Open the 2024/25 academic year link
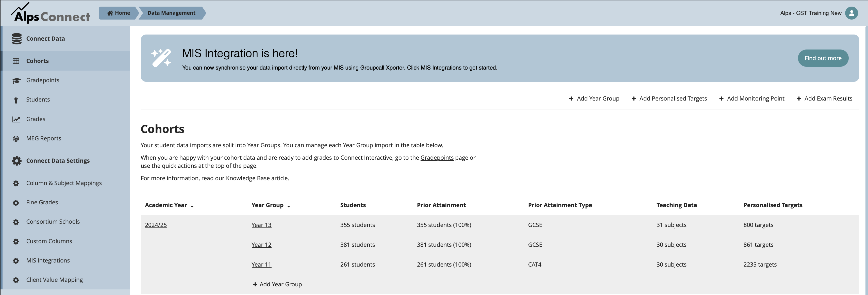868x295 pixels. coord(156,225)
